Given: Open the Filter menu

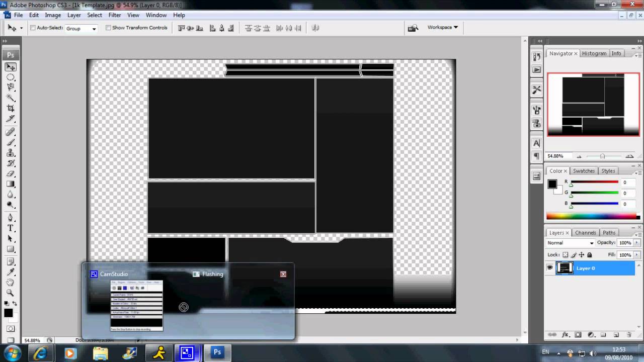Looking at the screenshot, I should 115,15.
